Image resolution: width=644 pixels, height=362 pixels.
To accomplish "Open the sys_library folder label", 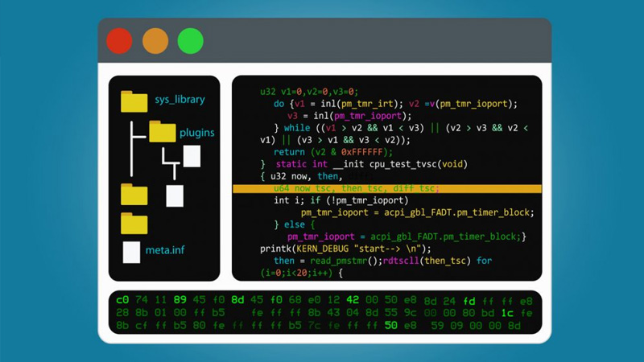I will pos(180,100).
